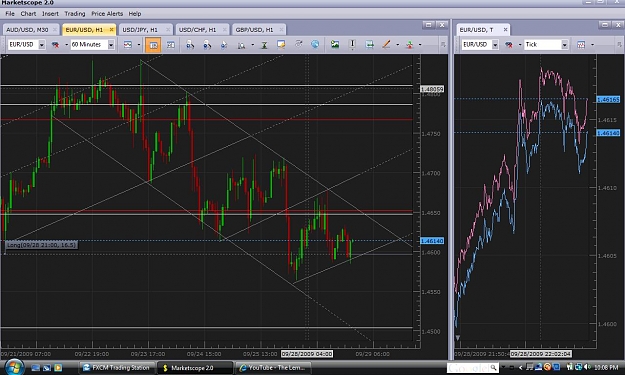
Task: Close the USD/CHF, H1 tab
Action: 225,30
